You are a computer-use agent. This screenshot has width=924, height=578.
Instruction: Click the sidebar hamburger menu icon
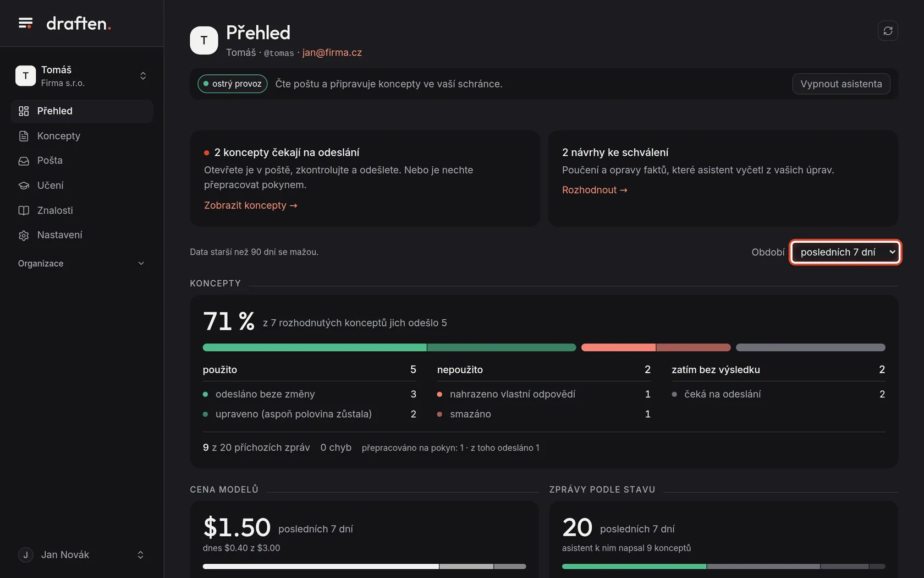(x=25, y=23)
